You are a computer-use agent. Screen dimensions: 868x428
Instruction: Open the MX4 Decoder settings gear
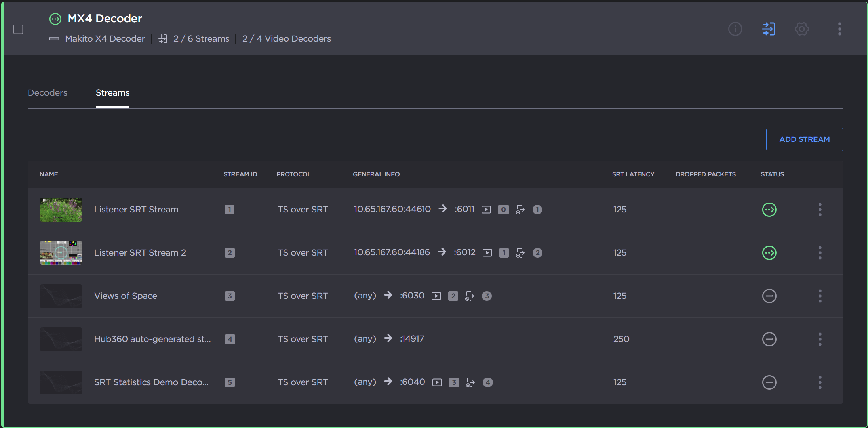click(x=801, y=29)
